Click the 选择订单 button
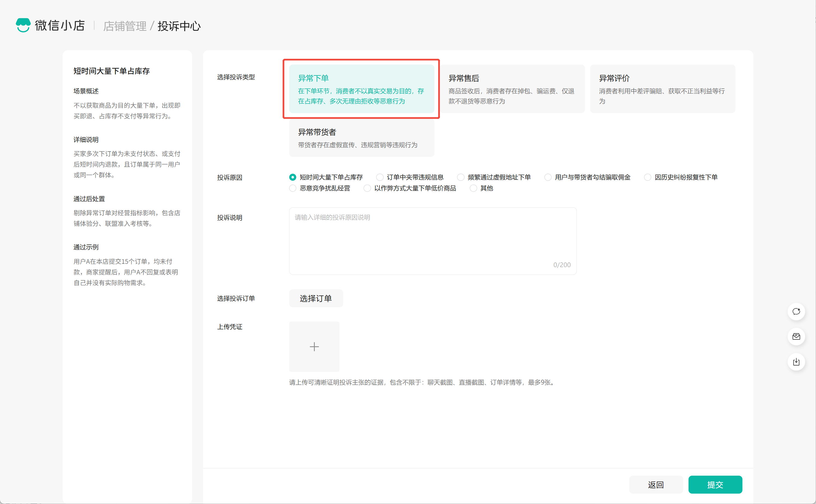816x504 pixels. [x=315, y=298]
